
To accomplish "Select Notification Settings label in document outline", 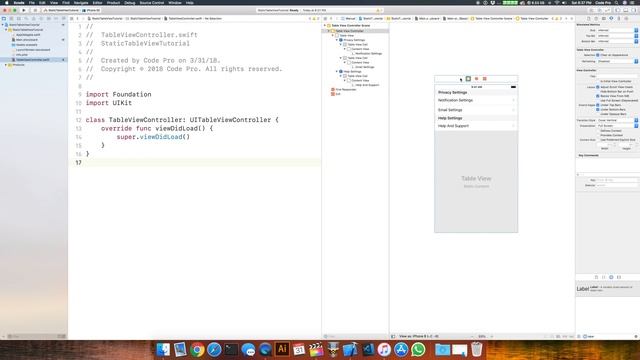I will point(368,53).
